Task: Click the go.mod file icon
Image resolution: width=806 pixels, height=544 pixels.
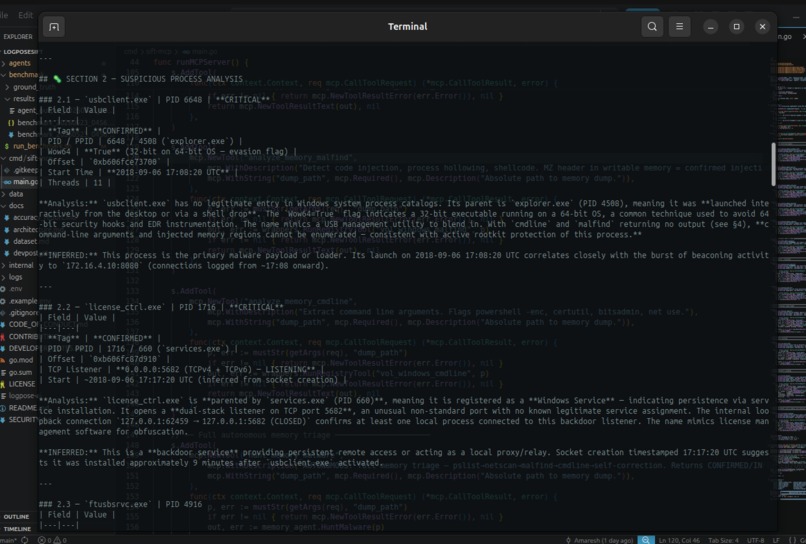Action: point(3,360)
